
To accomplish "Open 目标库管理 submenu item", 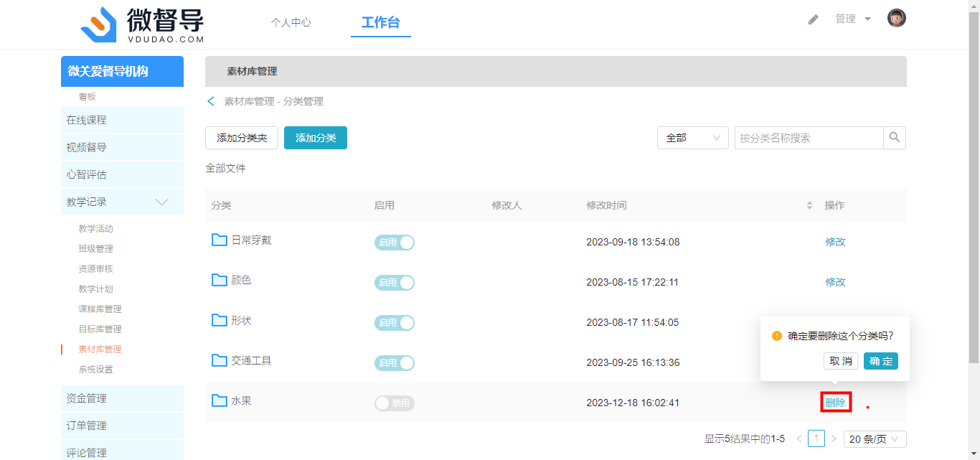I will [100, 329].
